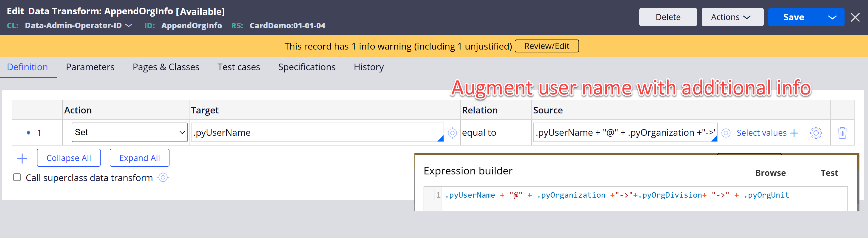Click Review/Edit in the warning banner
This screenshot has height=238, width=868.
[546, 46]
